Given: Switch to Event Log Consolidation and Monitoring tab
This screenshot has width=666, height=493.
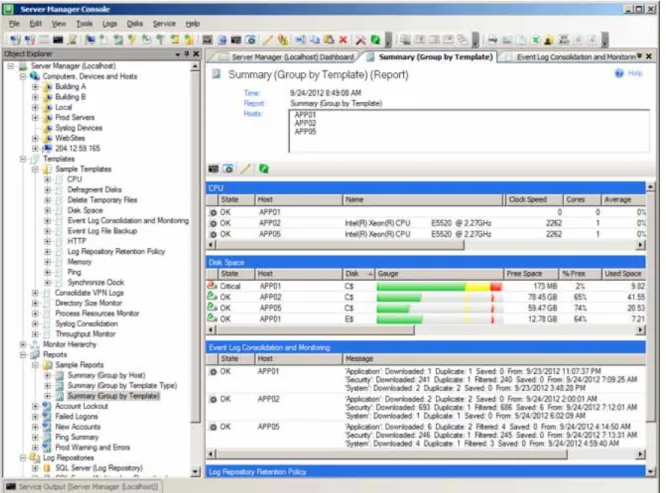Looking at the screenshot, I should pos(572,57).
